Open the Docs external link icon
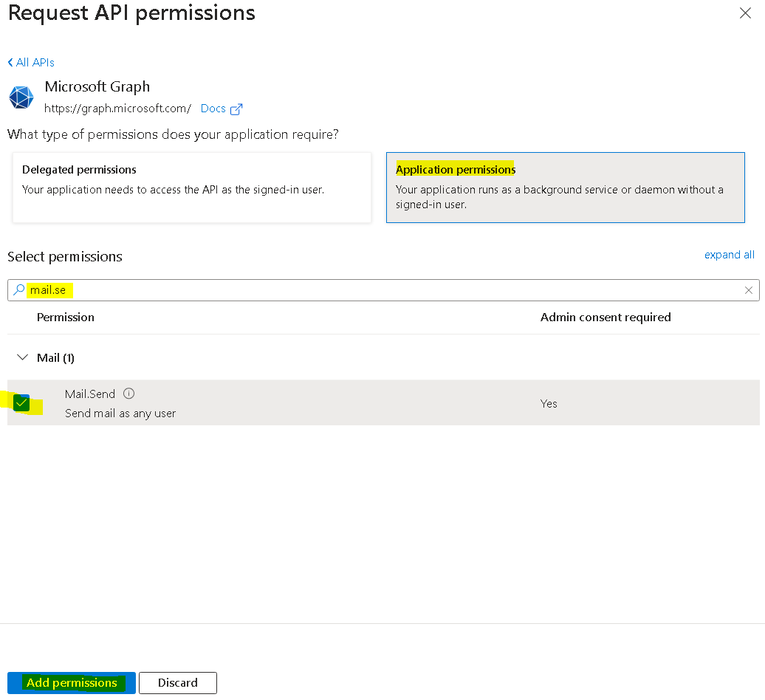The width and height of the screenshot is (765, 700). 236,108
